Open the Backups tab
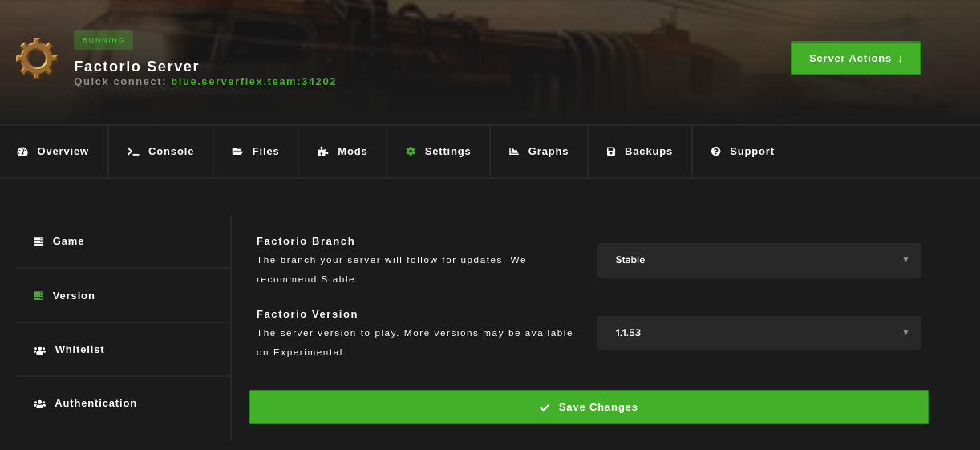 tap(640, 152)
